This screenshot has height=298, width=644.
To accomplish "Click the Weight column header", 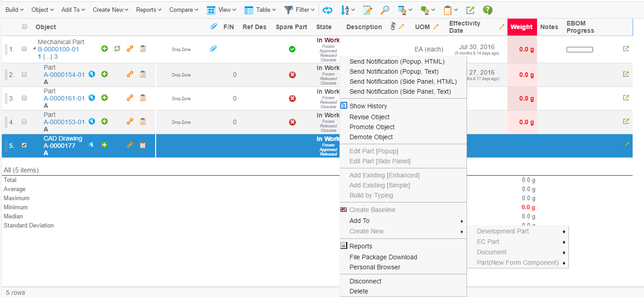I will click(522, 27).
